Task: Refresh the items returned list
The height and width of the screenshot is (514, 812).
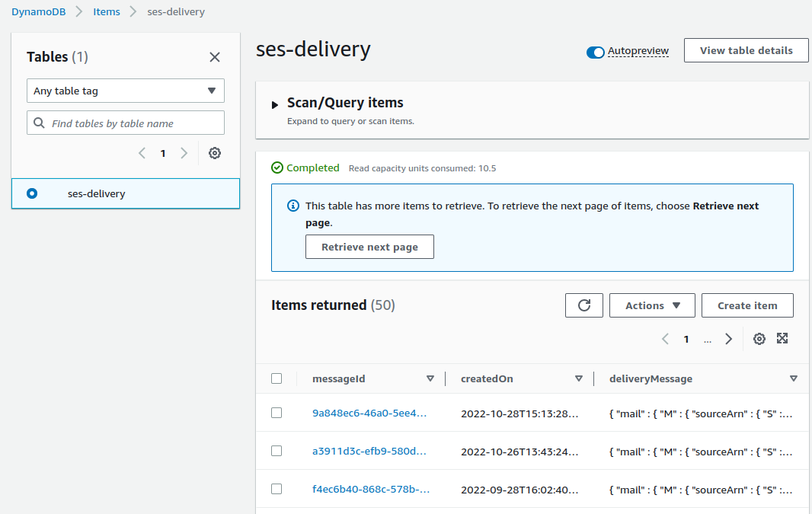Action: [x=584, y=305]
